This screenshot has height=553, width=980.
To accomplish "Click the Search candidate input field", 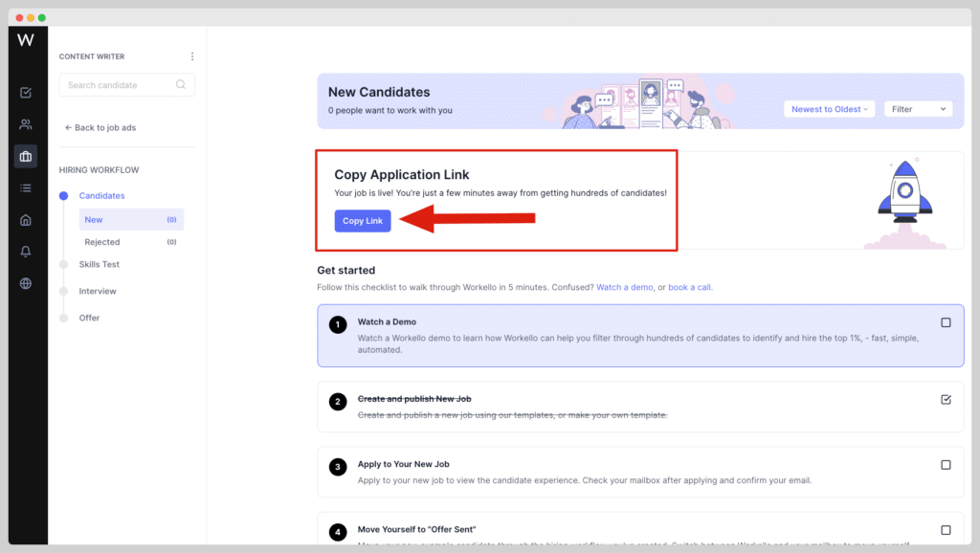I will point(127,85).
